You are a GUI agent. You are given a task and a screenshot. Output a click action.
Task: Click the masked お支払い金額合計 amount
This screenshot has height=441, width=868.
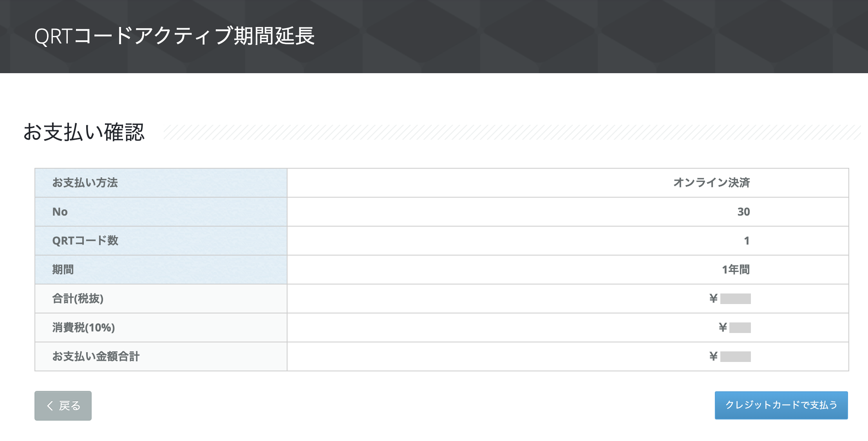click(735, 356)
